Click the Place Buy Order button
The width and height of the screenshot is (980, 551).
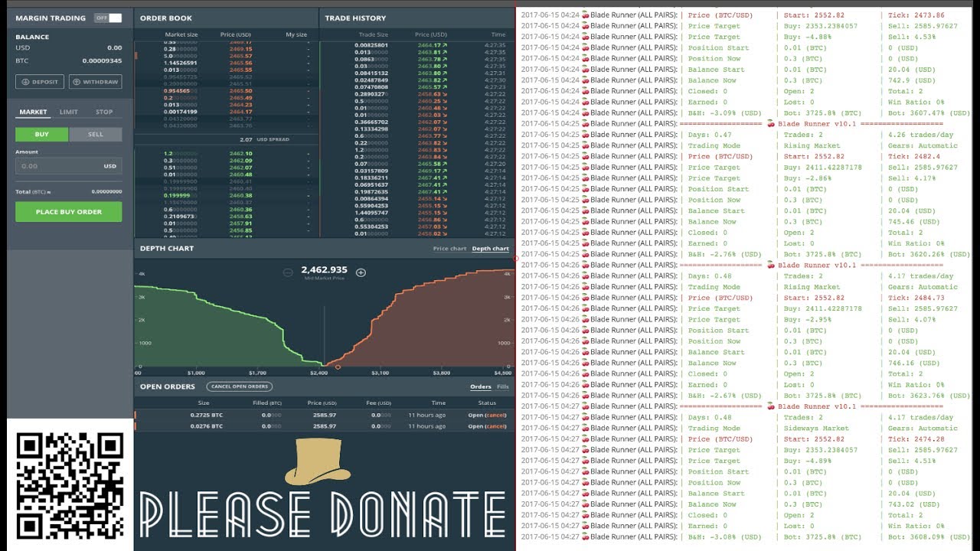click(68, 212)
